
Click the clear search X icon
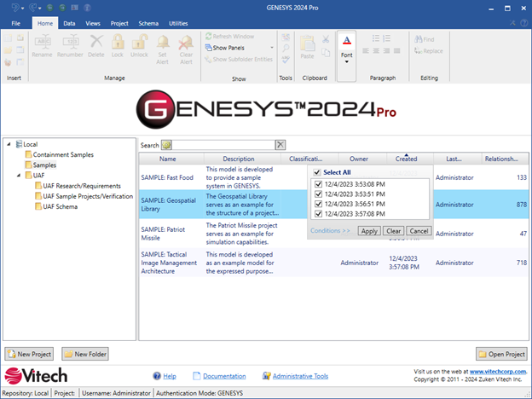point(280,146)
